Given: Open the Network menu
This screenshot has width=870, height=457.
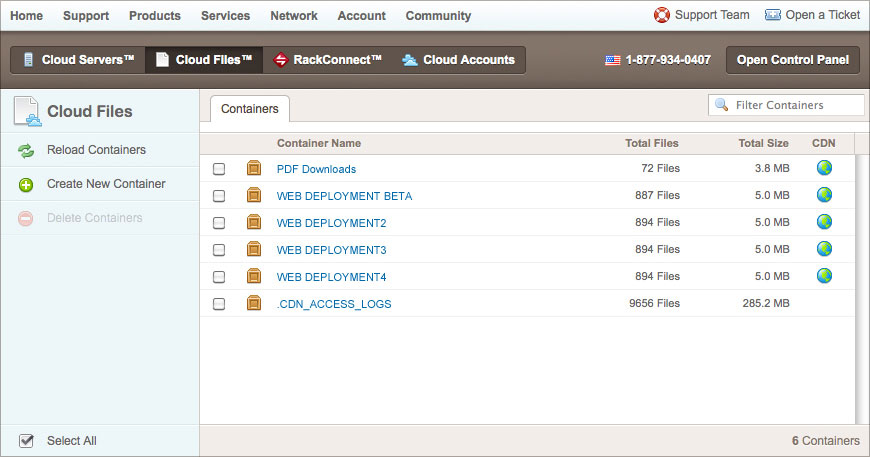Looking at the screenshot, I should pos(294,16).
